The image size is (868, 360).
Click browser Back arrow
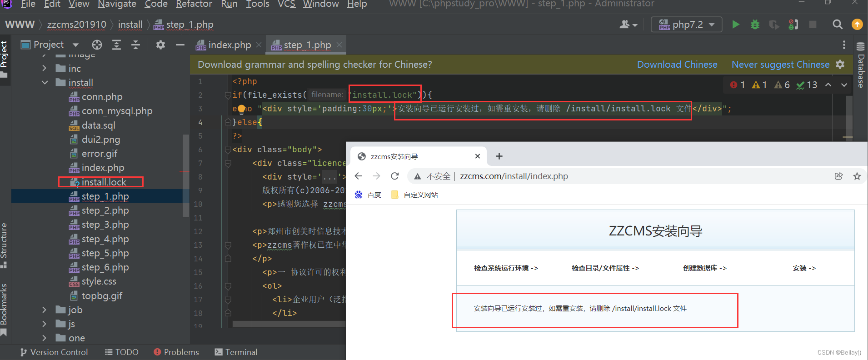pyautogui.click(x=358, y=176)
